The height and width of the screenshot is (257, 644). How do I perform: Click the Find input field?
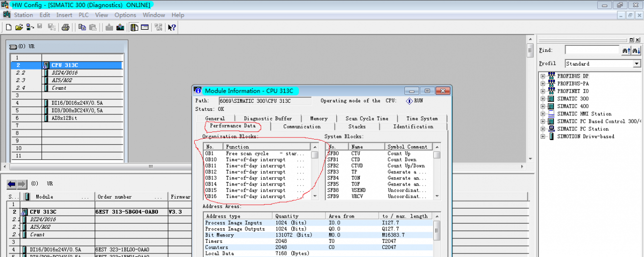(592, 50)
